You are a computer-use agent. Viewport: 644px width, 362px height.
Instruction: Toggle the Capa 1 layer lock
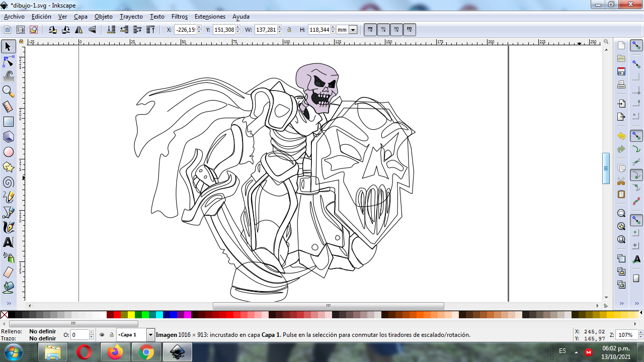point(111,334)
